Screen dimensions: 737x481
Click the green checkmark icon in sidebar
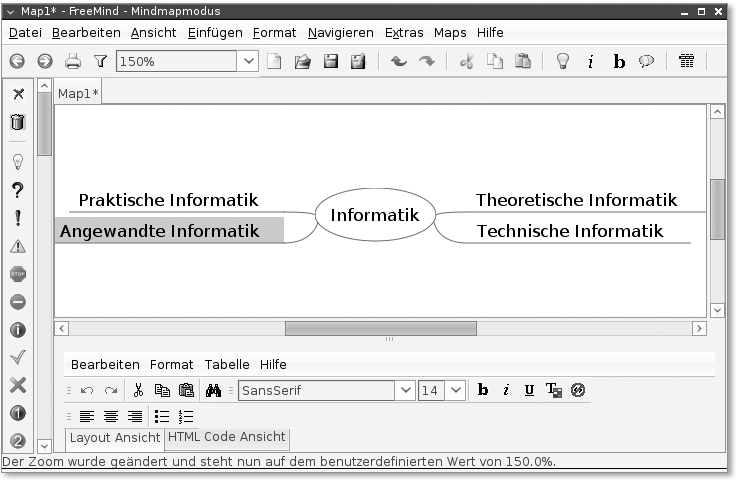tap(17, 357)
